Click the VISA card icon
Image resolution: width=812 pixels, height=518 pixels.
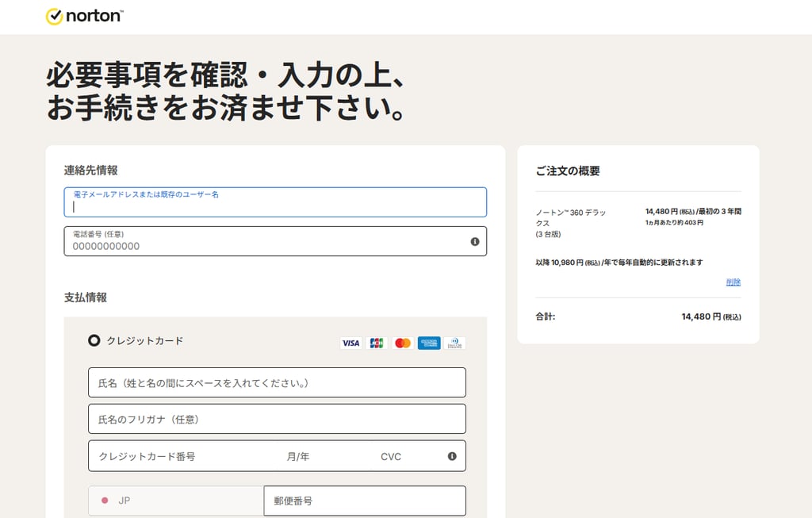click(x=350, y=343)
